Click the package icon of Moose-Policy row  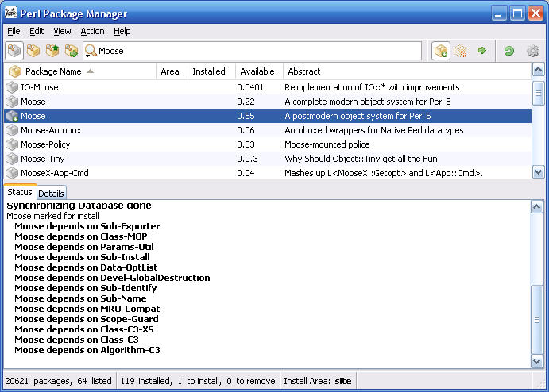(x=12, y=144)
